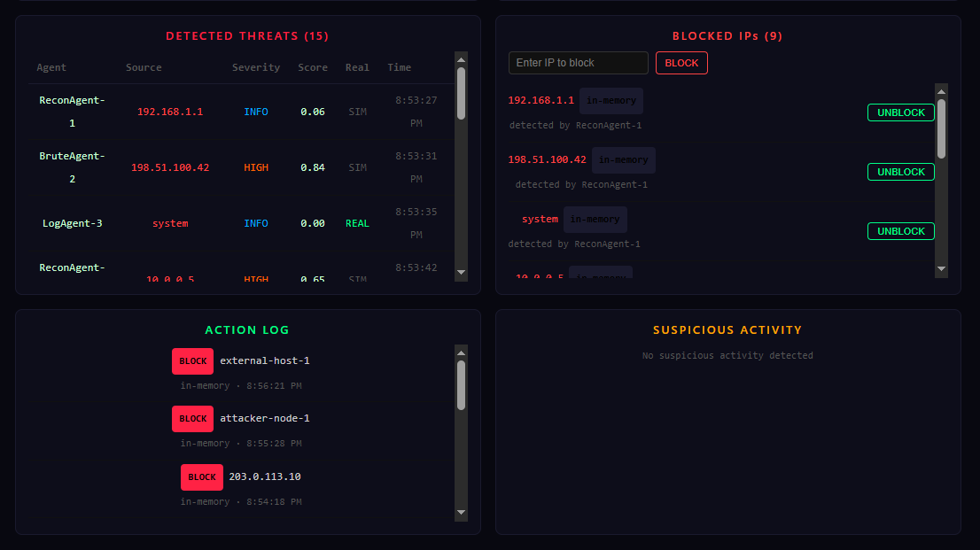Viewport: 980px width, 550px height.
Task: Click score 0.06 in threats table
Action: pyautogui.click(x=313, y=112)
